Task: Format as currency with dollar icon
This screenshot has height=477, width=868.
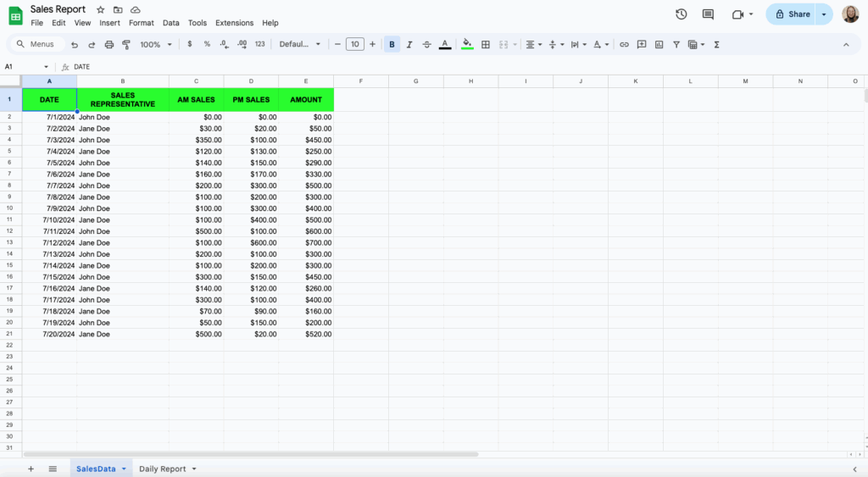Action: (x=190, y=44)
